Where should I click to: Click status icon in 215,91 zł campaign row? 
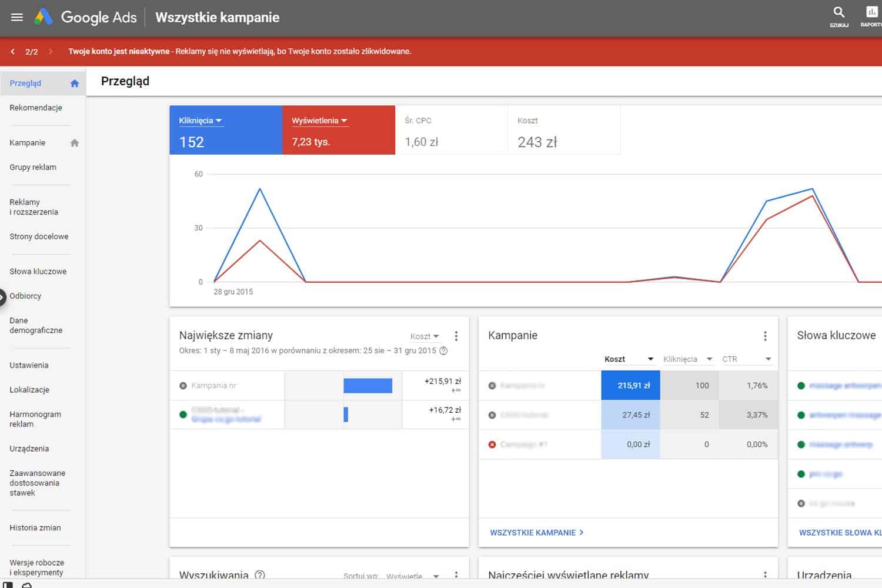tap(492, 386)
